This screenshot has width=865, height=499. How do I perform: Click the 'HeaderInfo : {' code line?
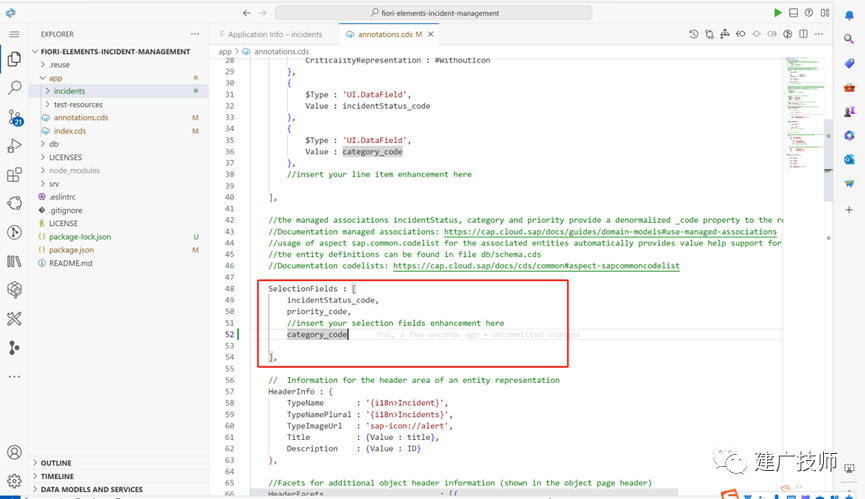300,391
